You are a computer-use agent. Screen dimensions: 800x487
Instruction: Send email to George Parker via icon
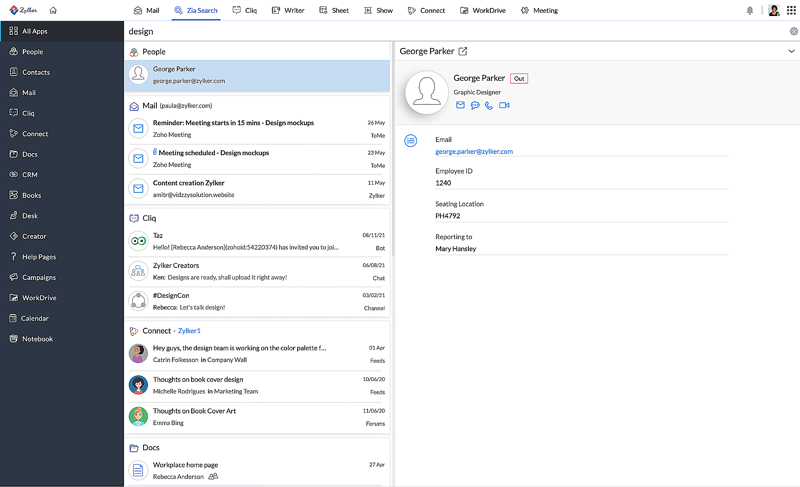point(460,105)
